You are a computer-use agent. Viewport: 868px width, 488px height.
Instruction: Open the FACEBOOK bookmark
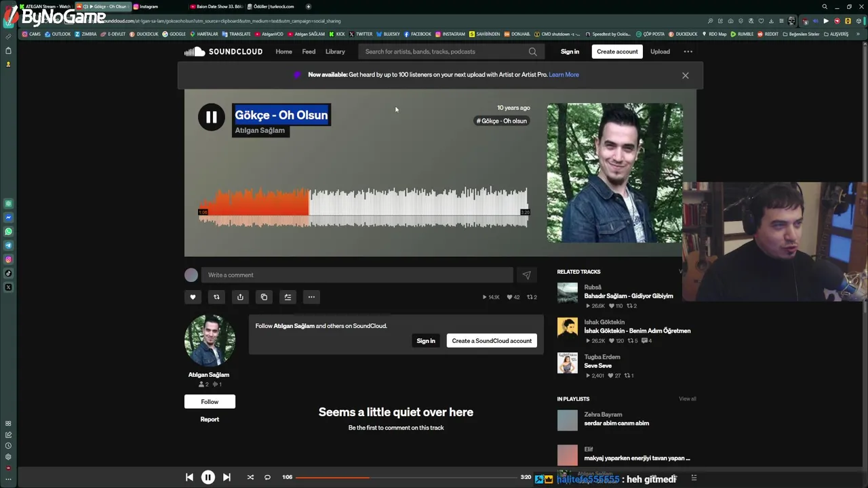pyautogui.click(x=418, y=34)
